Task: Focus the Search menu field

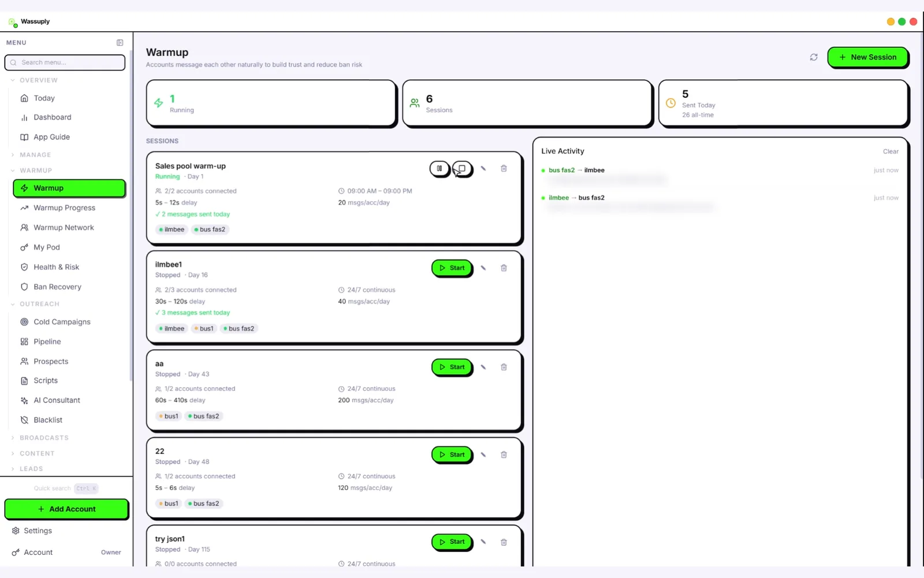Action: click(65, 62)
